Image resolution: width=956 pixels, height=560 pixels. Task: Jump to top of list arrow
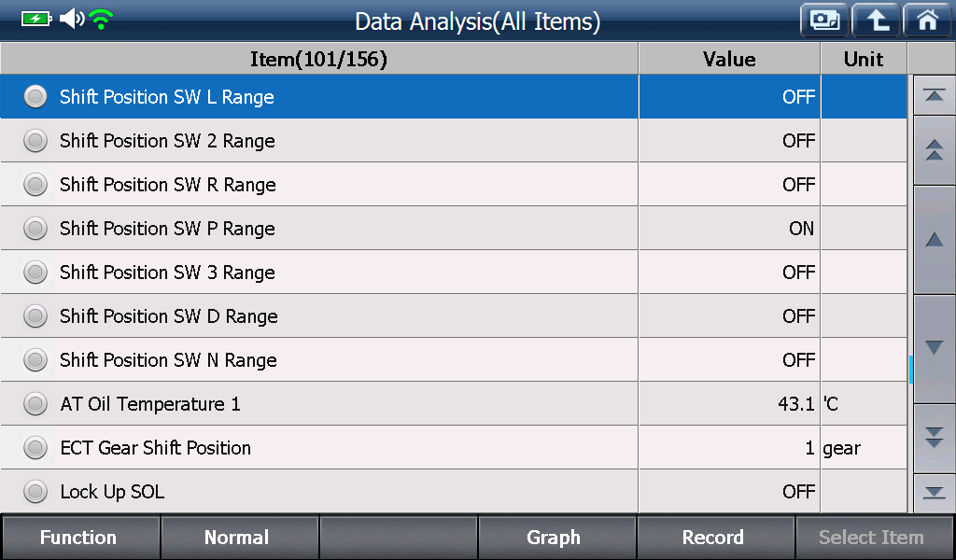coord(934,96)
